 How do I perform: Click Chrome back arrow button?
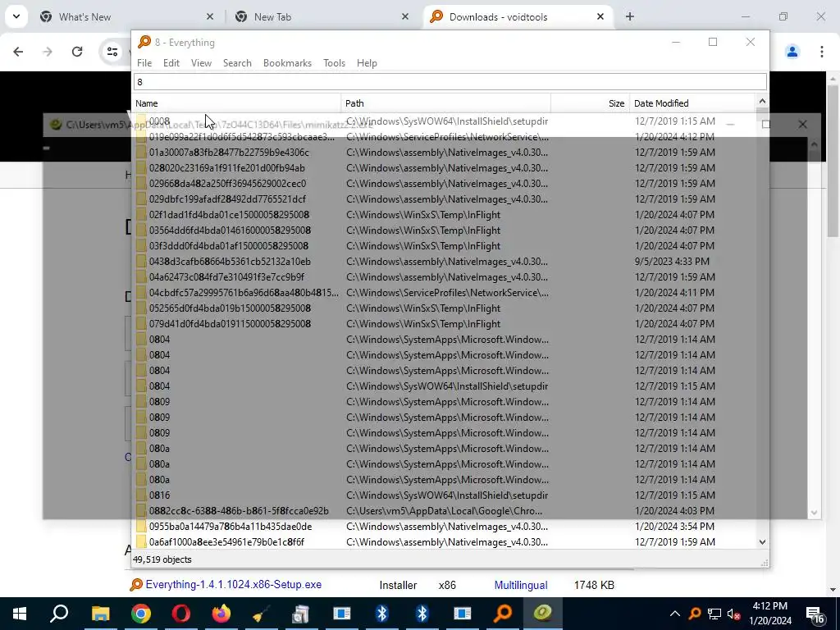[x=18, y=52]
